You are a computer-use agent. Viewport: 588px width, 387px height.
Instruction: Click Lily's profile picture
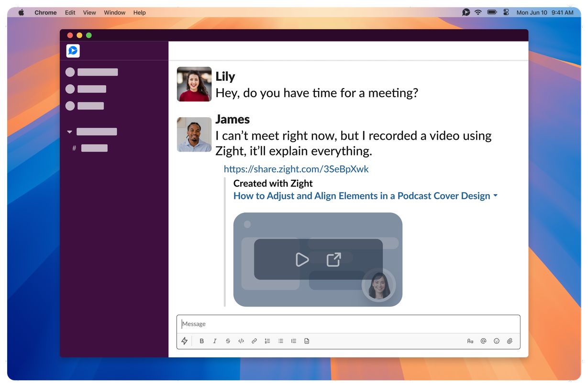pyautogui.click(x=194, y=84)
